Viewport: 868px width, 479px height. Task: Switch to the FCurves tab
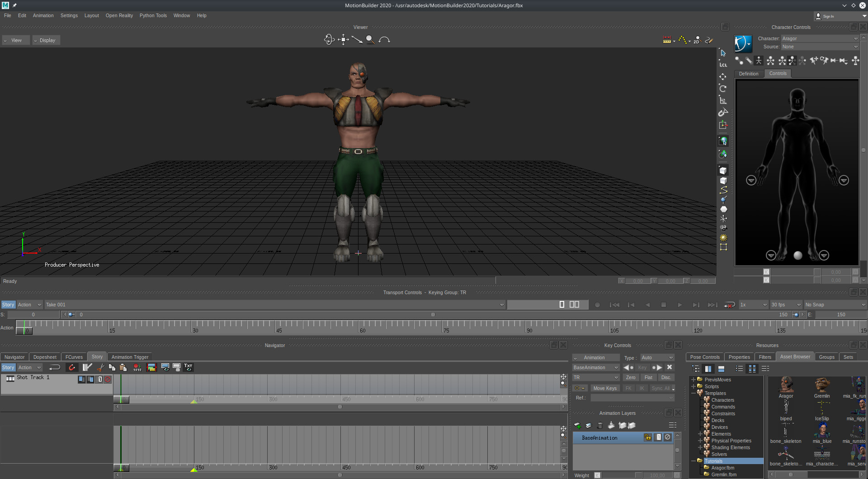pos(74,357)
